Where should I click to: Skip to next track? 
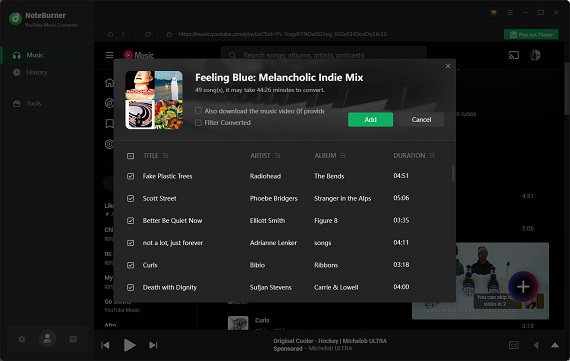click(153, 345)
